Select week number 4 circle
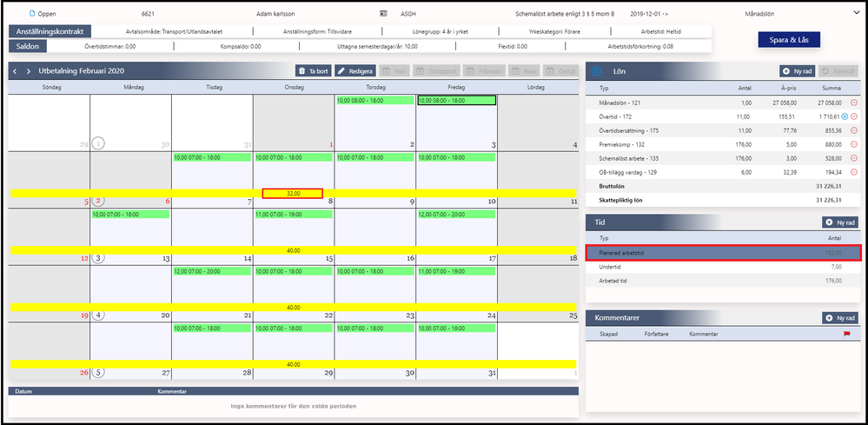Image resolution: width=868 pixels, height=425 pixels. pos(97,315)
